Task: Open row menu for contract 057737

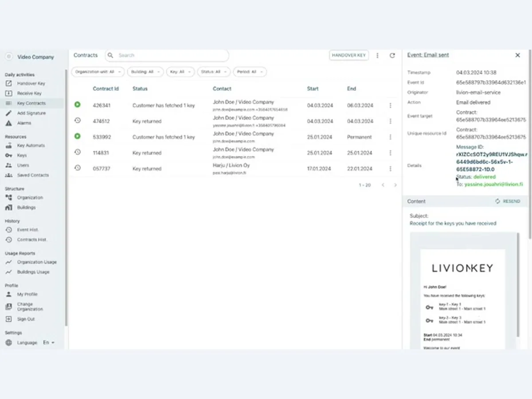Action: point(391,168)
